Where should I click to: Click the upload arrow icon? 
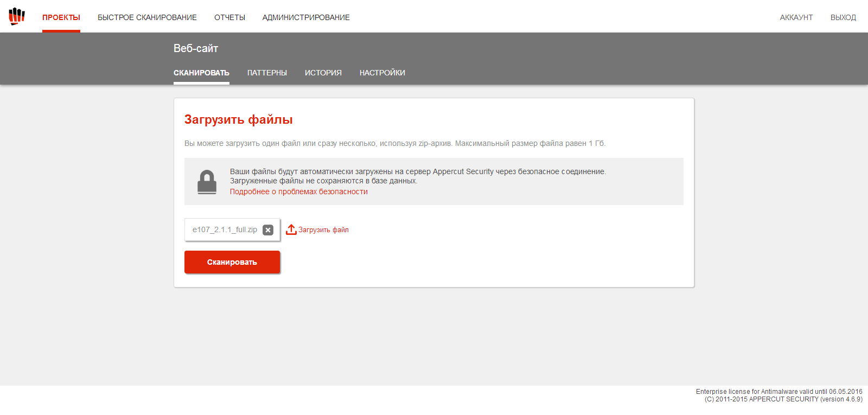pyautogui.click(x=291, y=229)
